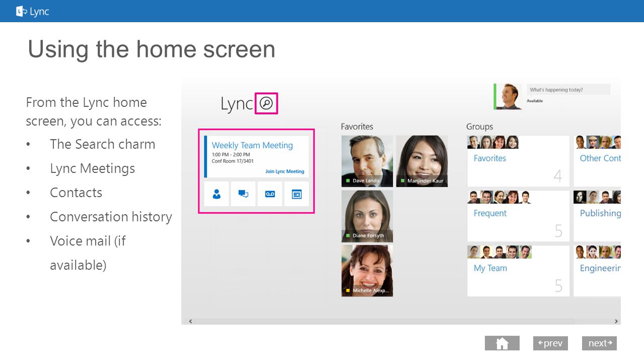Select Dave Landis contact photo

tap(367, 161)
